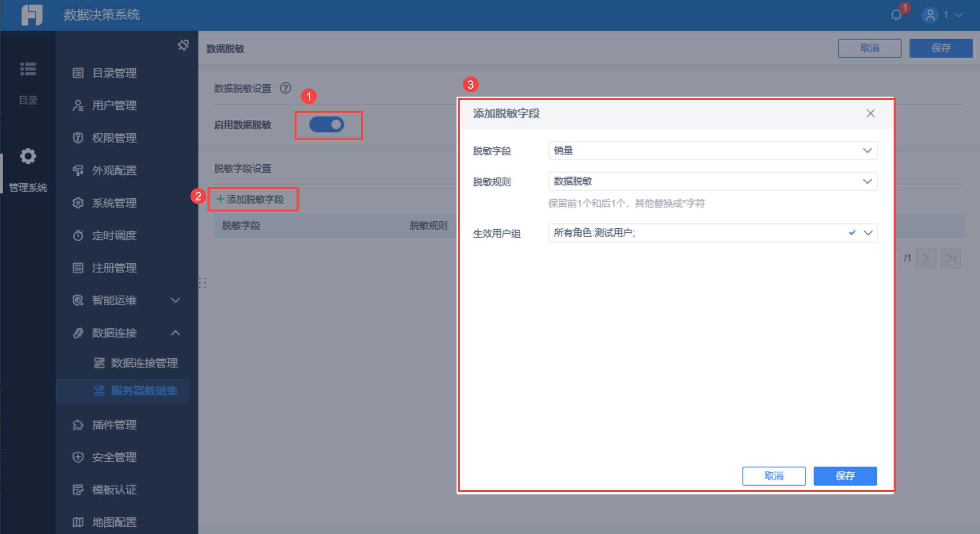Open the 生效用户组 dropdown
Image resolution: width=980 pixels, height=534 pixels.
[x=712, y=233]
